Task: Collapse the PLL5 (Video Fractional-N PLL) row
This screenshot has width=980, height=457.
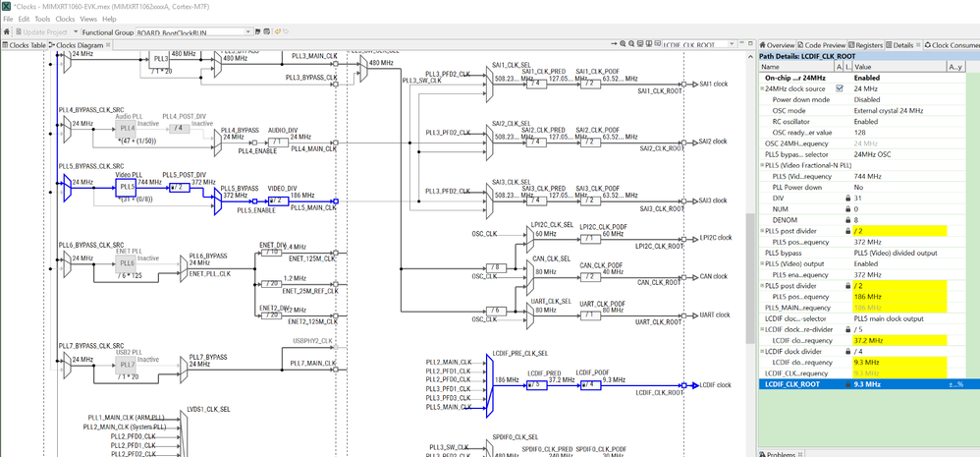Action: [762, 166]
